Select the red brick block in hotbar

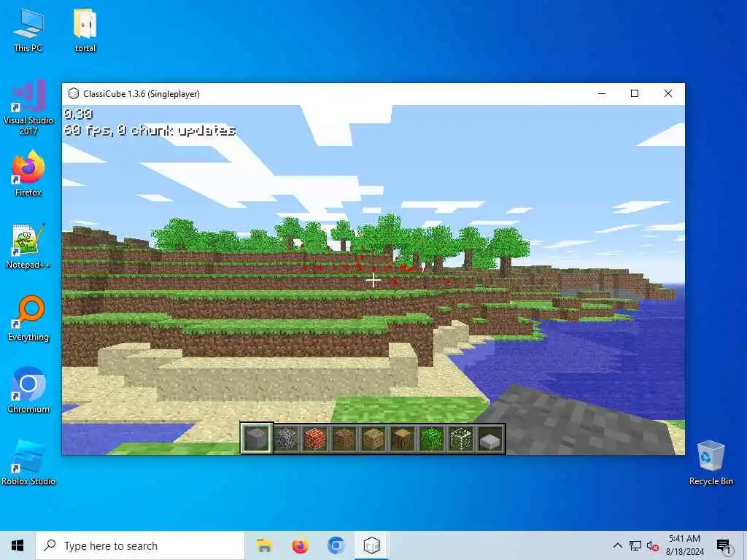[x=315, y=438]
